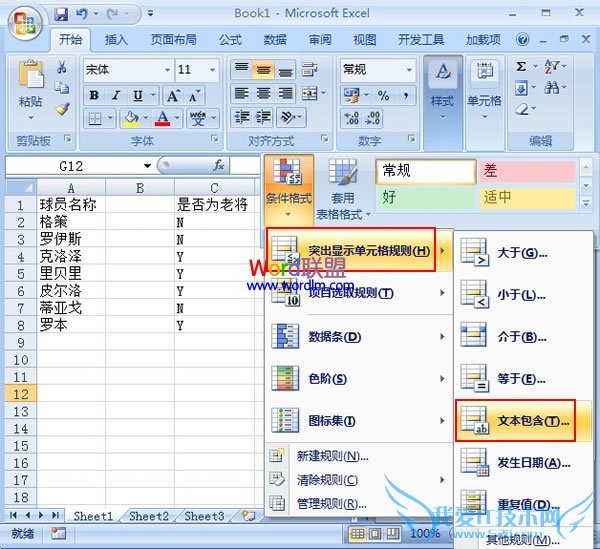Apply accounting number format icon

[352, 95]
